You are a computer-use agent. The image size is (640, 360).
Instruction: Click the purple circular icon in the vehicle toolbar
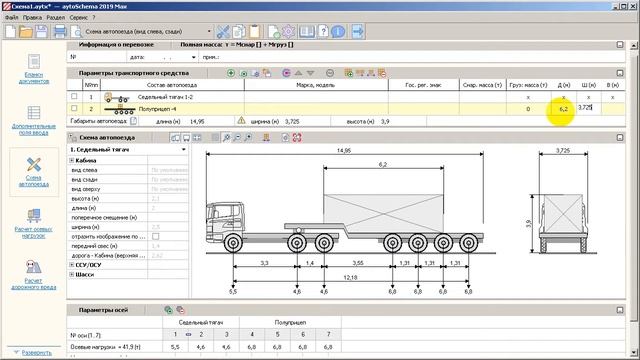tap(286, 73)
